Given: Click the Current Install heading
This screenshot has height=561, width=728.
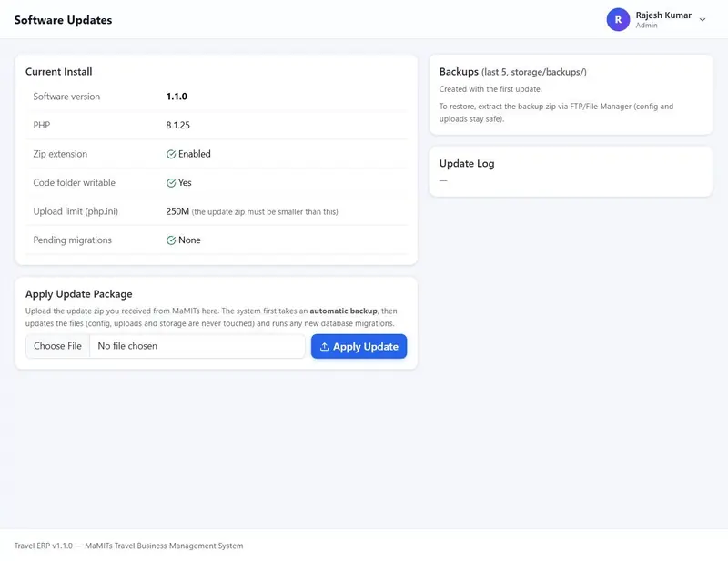Looking at the screenshot, I should pyautogui.click(x=58, y=72).
